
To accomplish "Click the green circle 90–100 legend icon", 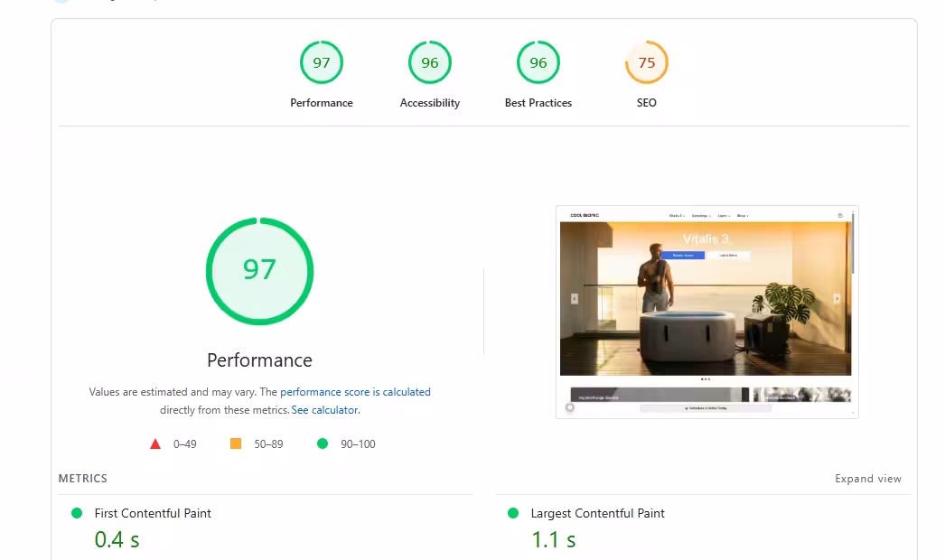I will pos(323,443).
